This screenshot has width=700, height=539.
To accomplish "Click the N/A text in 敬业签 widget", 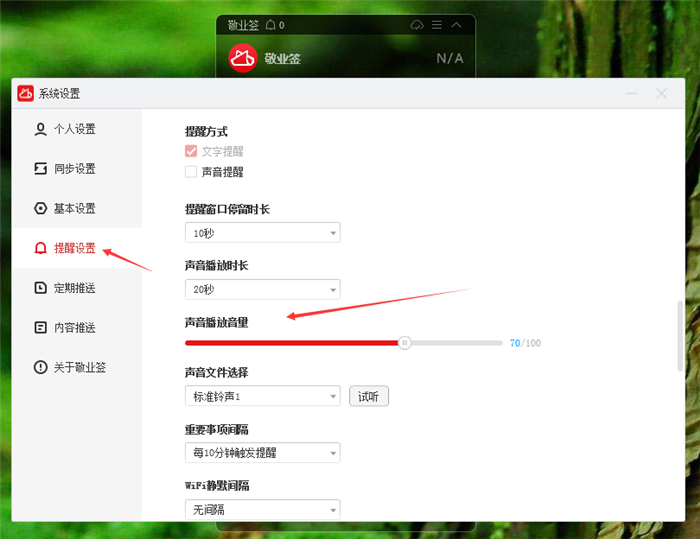I will (x=450, y=58).
